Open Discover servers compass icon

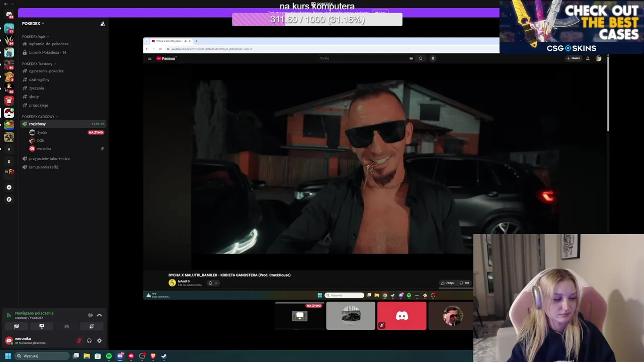pos(9,199)
